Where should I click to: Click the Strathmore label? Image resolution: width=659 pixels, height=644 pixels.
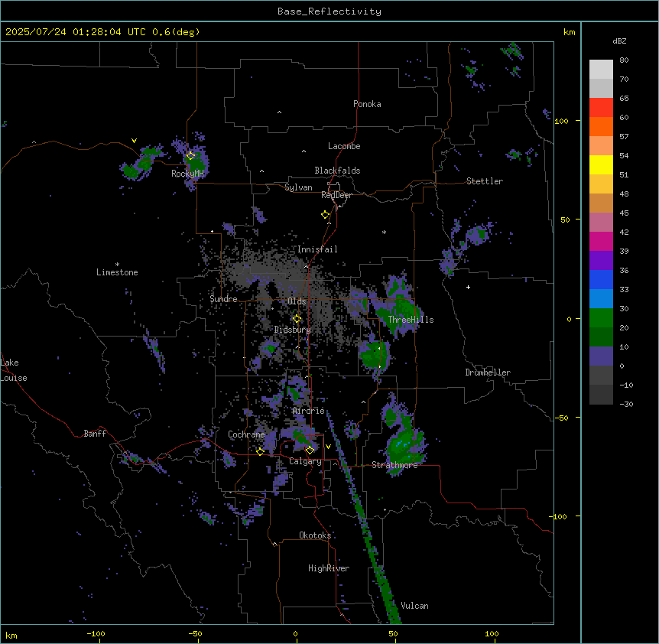click(394, 465)
